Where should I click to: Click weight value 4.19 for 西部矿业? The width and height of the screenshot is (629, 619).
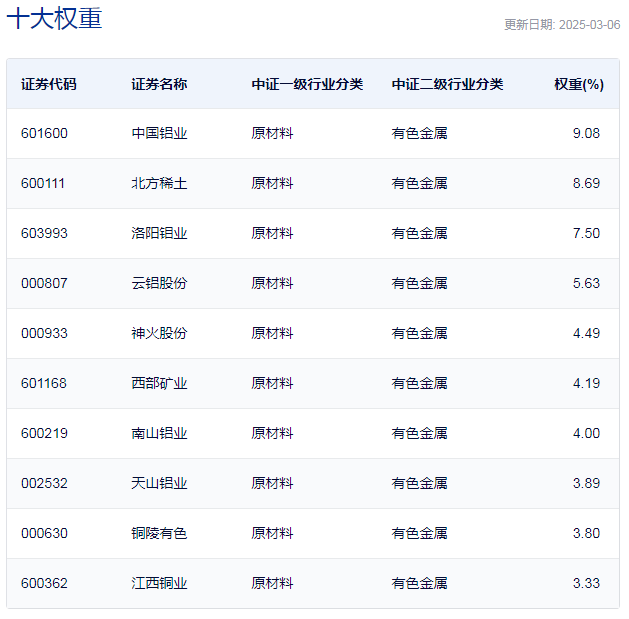586,383
